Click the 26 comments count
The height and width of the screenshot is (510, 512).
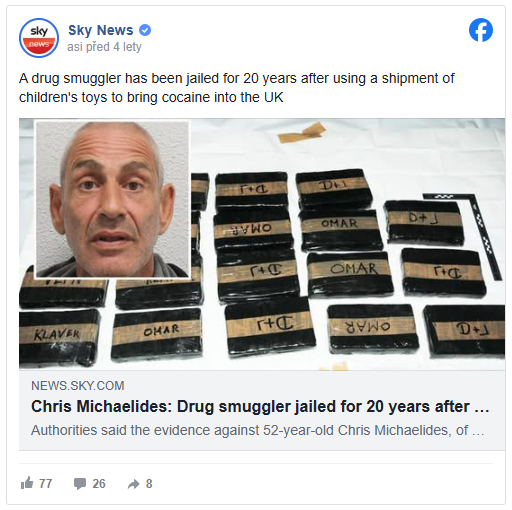tap(99, 484)
